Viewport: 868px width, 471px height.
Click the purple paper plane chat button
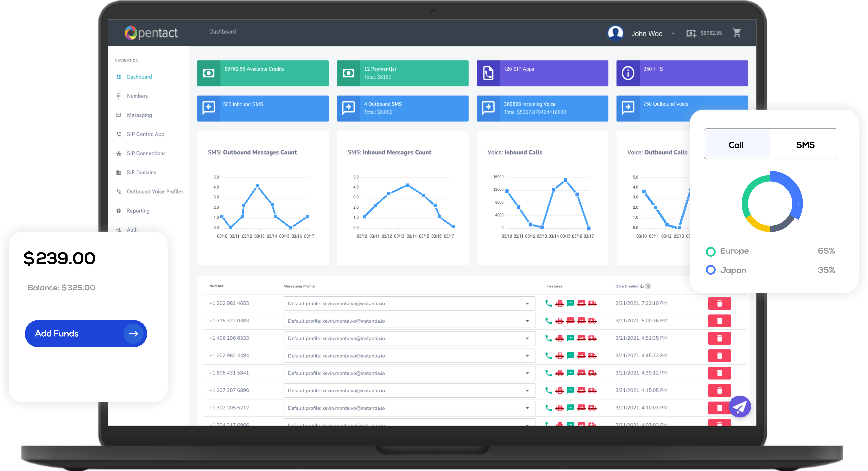pos(740,407)
